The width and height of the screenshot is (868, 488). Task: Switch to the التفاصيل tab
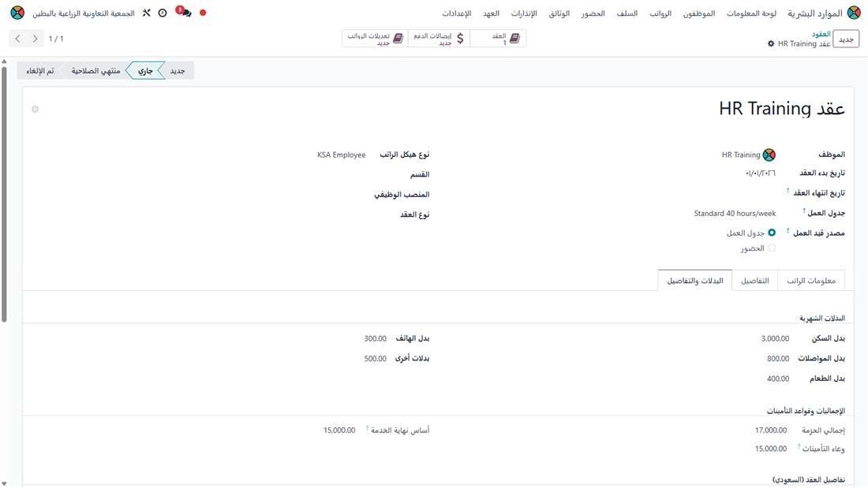click(x=755, y=281)
